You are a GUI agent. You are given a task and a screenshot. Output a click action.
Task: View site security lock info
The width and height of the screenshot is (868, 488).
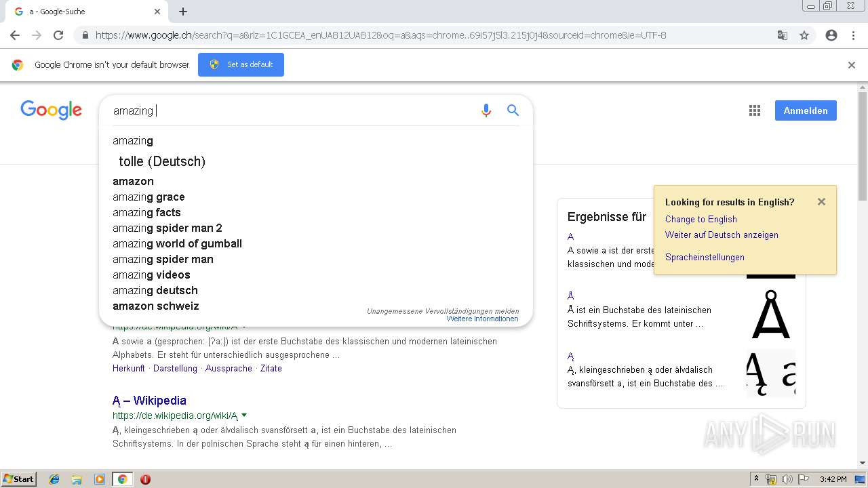tap(85, 35)
